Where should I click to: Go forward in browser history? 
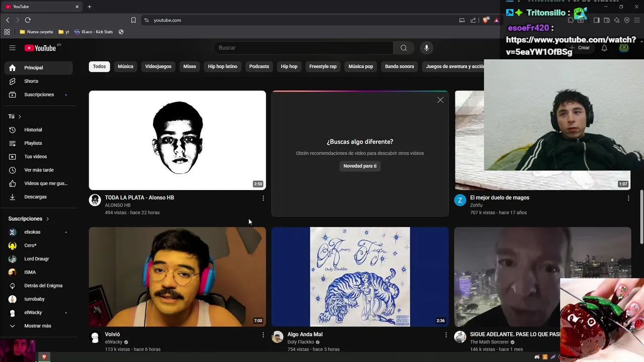[x=18, y=20]
